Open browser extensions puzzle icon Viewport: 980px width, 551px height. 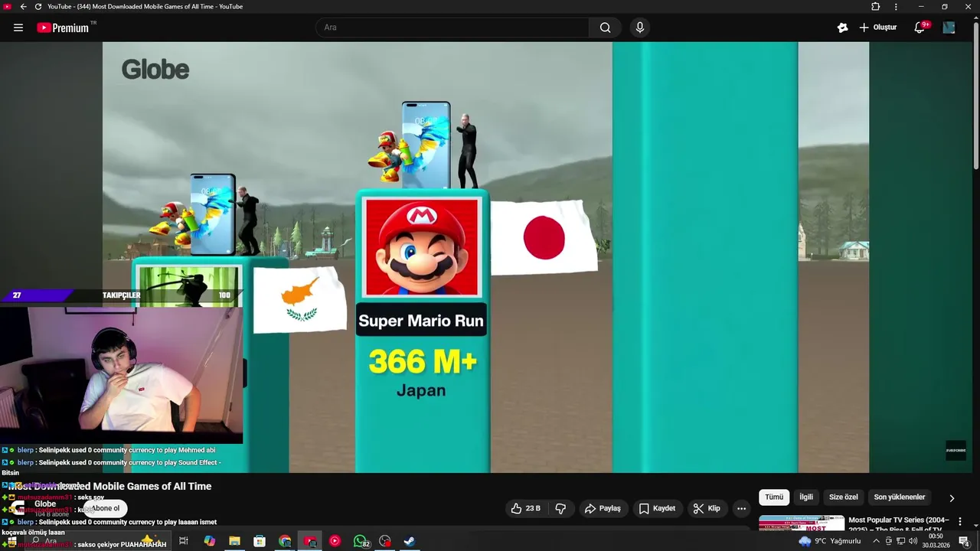876,7
